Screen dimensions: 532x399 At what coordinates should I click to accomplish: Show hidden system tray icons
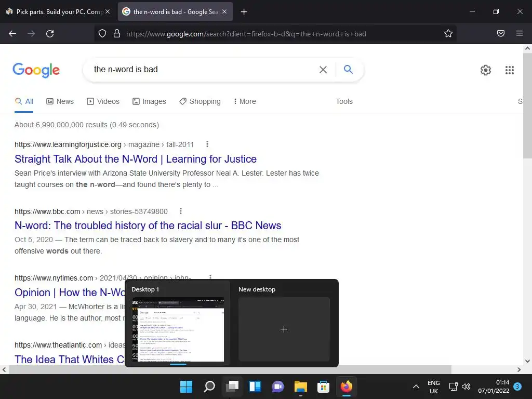pyautogui.click(x=416, y=387)
